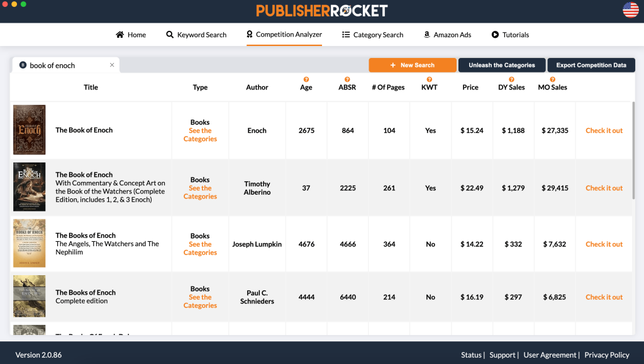
Task: Click the Version 2.0.86 label
Action: pos(38,355)
